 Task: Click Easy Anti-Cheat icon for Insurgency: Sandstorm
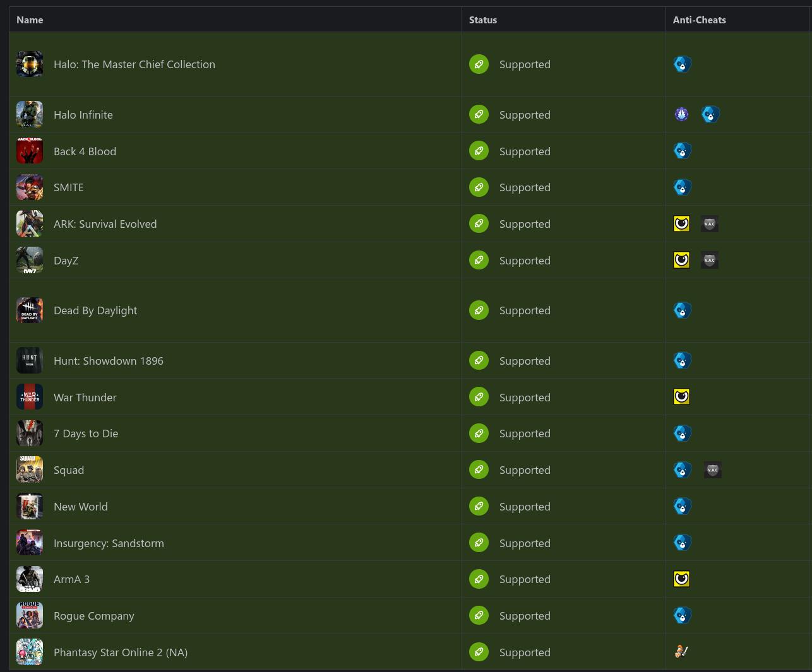[682, 543]
